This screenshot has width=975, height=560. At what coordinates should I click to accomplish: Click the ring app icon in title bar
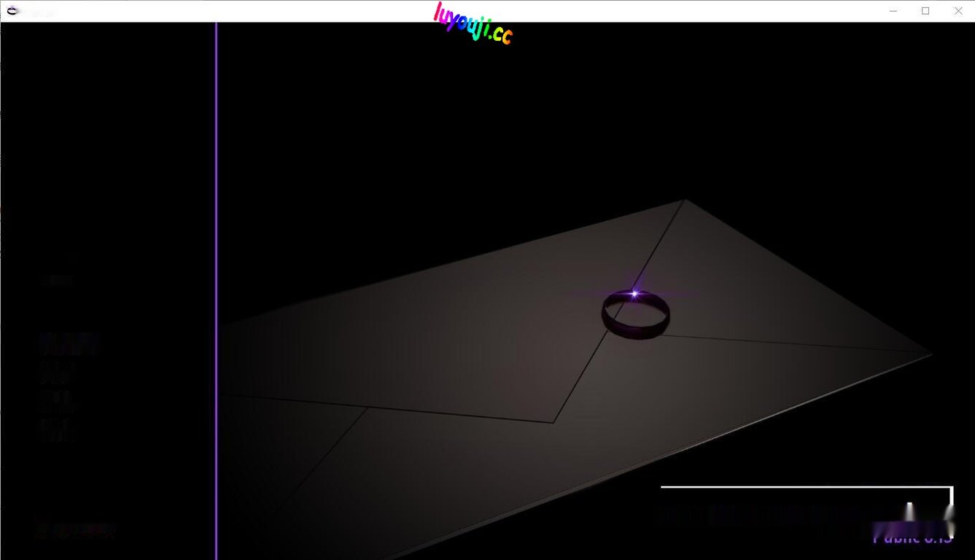coord(12,11)
